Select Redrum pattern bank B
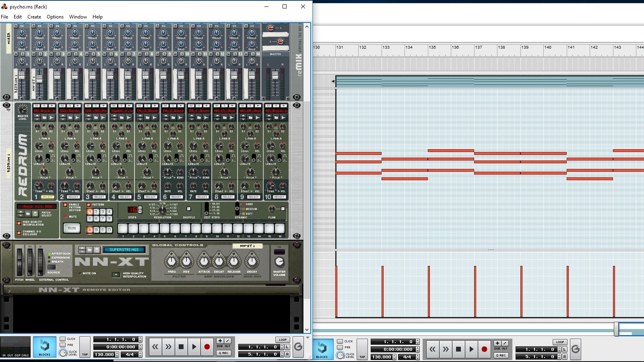Image resolution: width=644 pixels, height=362 pixels. tap(96, 230)
